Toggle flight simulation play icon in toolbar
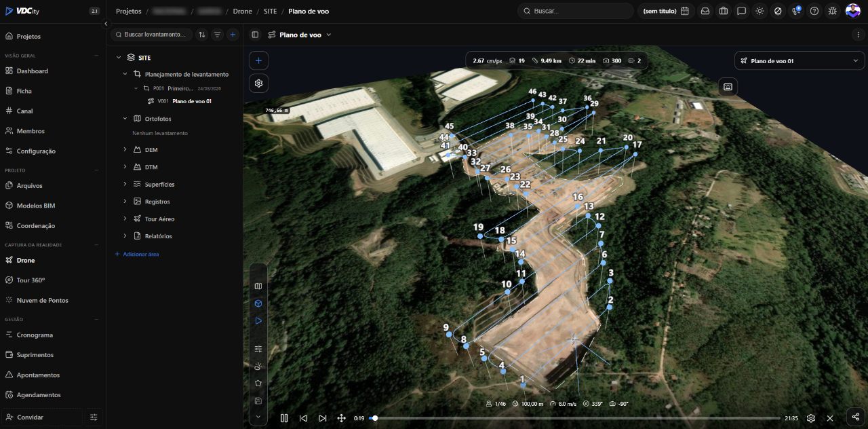868x429 pixels. [258, 320]
